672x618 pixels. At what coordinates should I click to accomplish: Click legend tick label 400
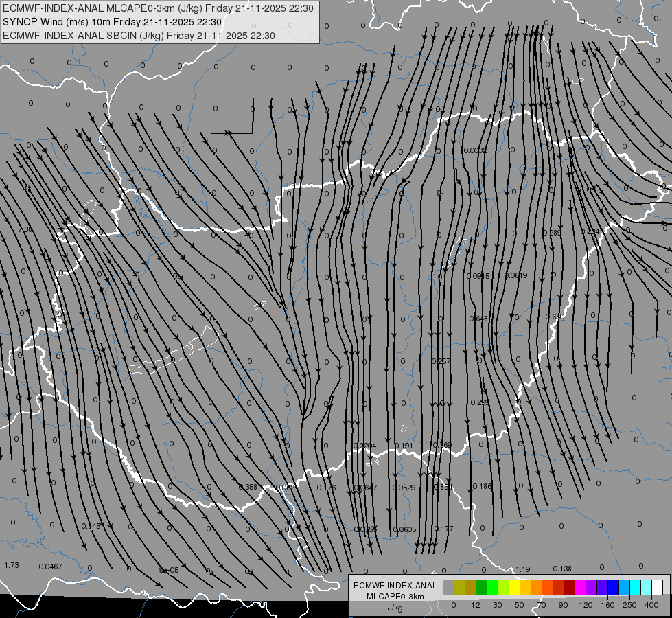pos(651,605)
